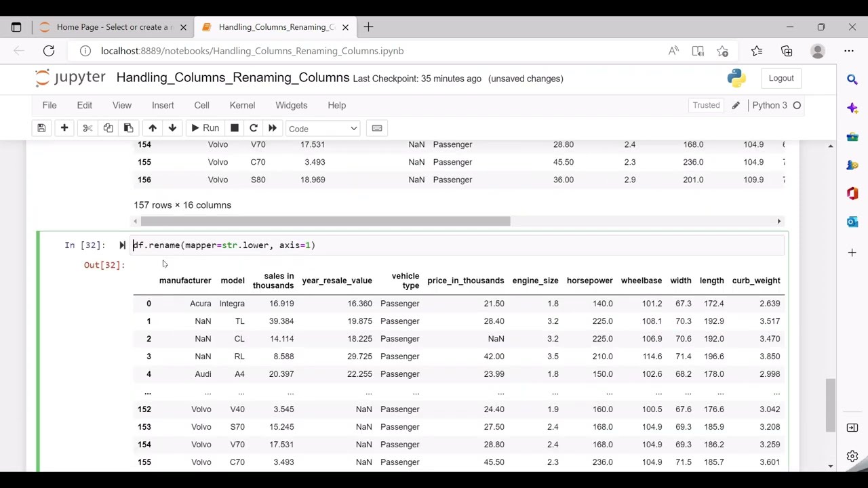Interrupt the kernel with stop icon
The image size is (868, 488).
[235, 128]
